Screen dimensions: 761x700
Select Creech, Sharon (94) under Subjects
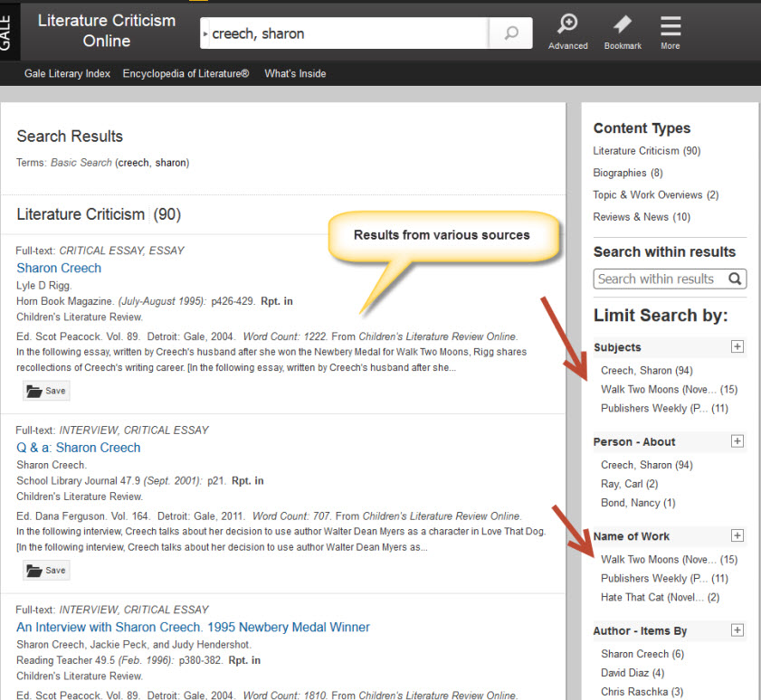coord(646,371)
